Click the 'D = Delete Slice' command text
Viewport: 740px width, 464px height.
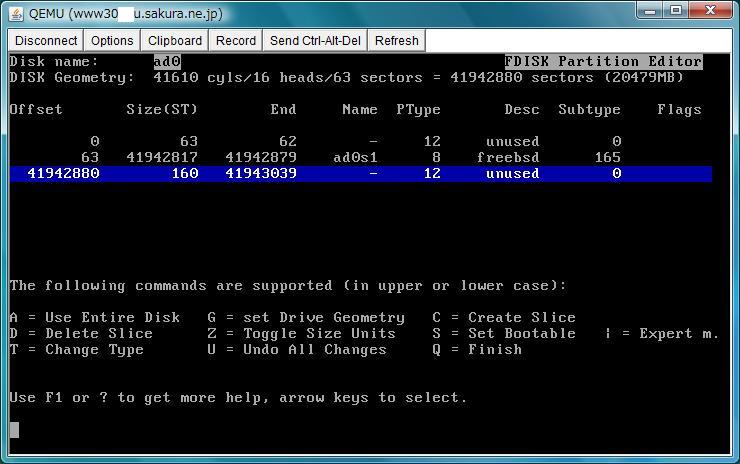point(81,333)
